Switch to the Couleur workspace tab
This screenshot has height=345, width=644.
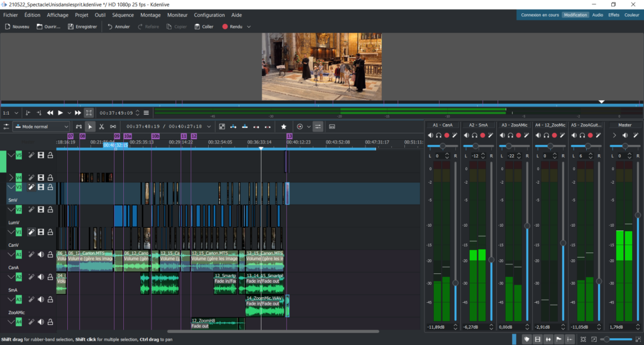click(x=631, y=15)
